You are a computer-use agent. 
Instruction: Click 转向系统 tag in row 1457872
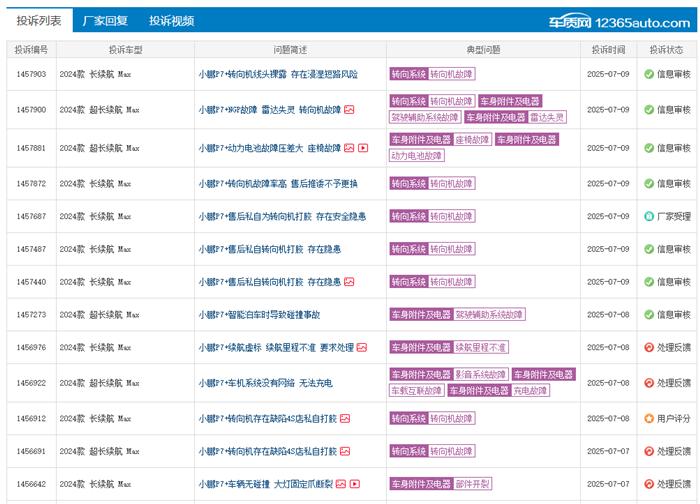coord(409,183)
